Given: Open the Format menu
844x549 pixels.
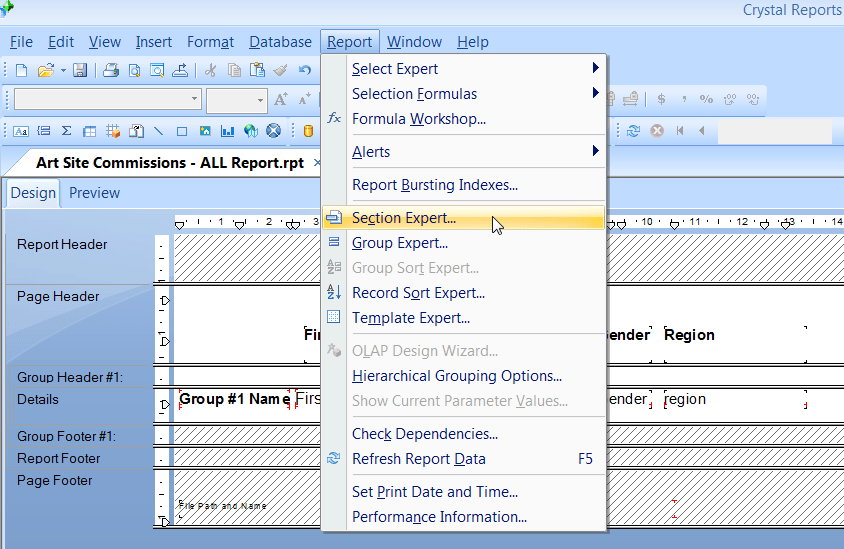Looking at the screenshot, I should click(210, 42).
